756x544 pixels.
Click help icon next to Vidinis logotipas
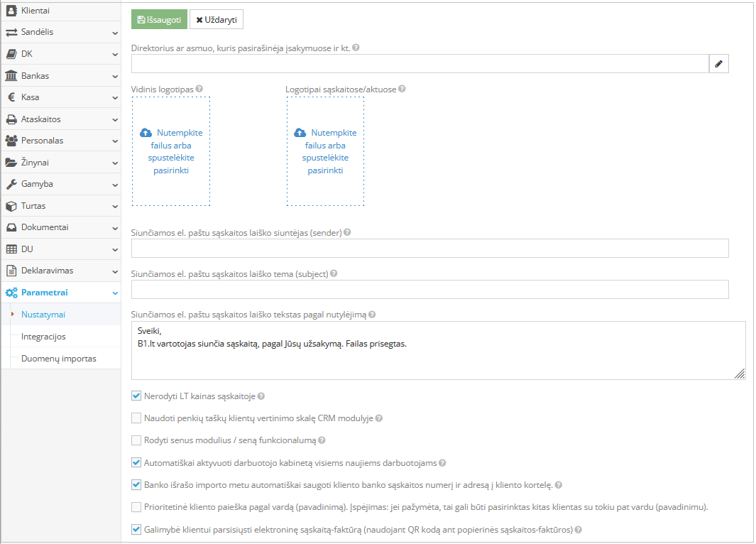(199, 89)
